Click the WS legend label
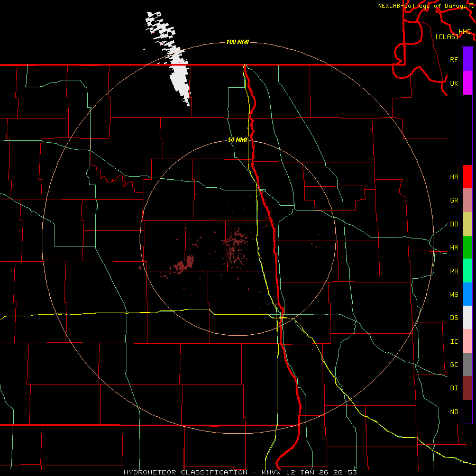 (x=454, y=295)
